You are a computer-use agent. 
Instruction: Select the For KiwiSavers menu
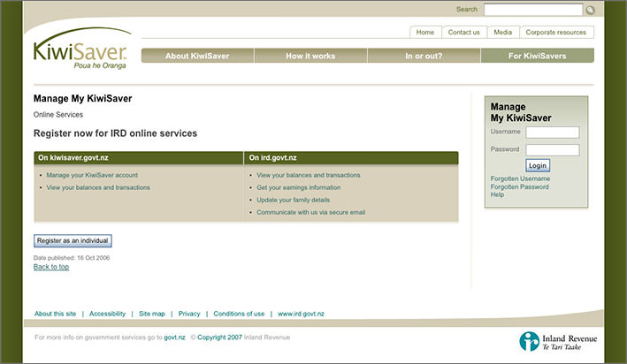(x=538, y=56)
